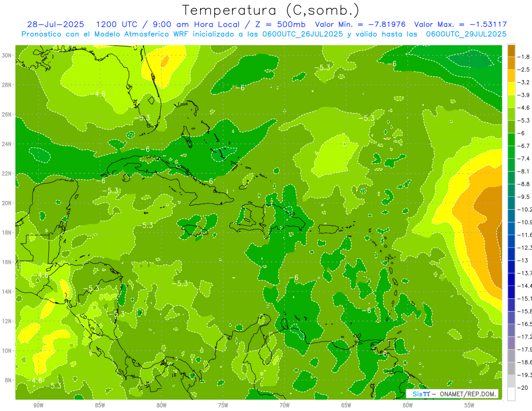Image resolution: width=532 pixels, height=411 pixels.
Task: Click the '60W' longitude axis label
Action: coord(408,405)
